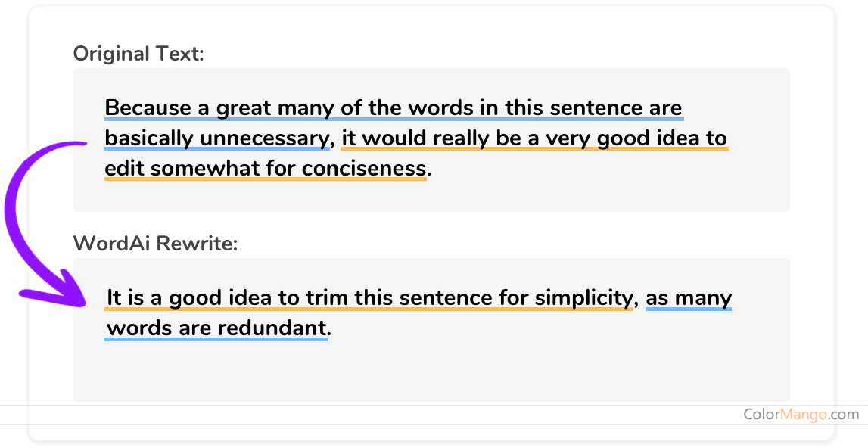This screenshot has width=868, height=448.
Task: Click the word "simplicity" in the rewrite
Action: (583, 297)
